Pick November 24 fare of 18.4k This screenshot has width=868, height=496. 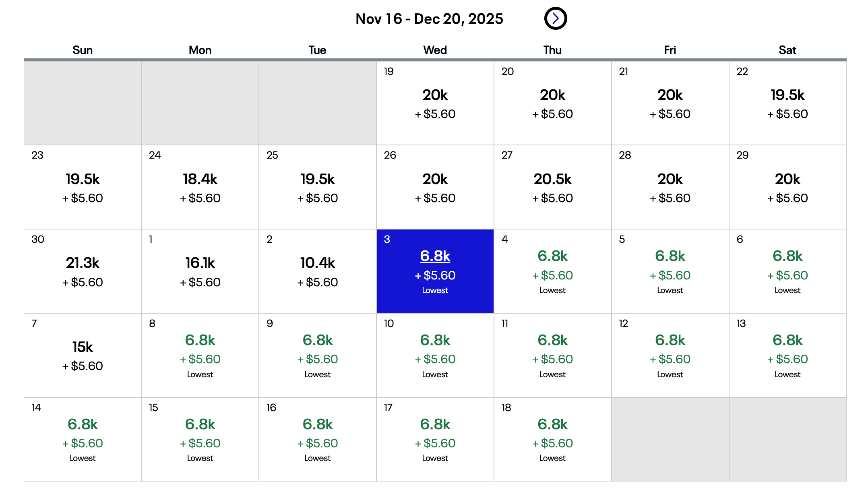click(200, 187)
